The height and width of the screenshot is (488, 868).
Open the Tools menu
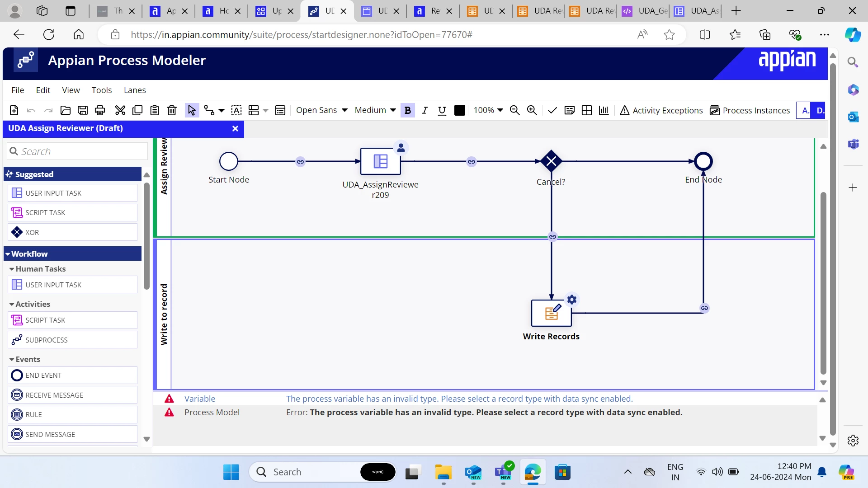102,90
